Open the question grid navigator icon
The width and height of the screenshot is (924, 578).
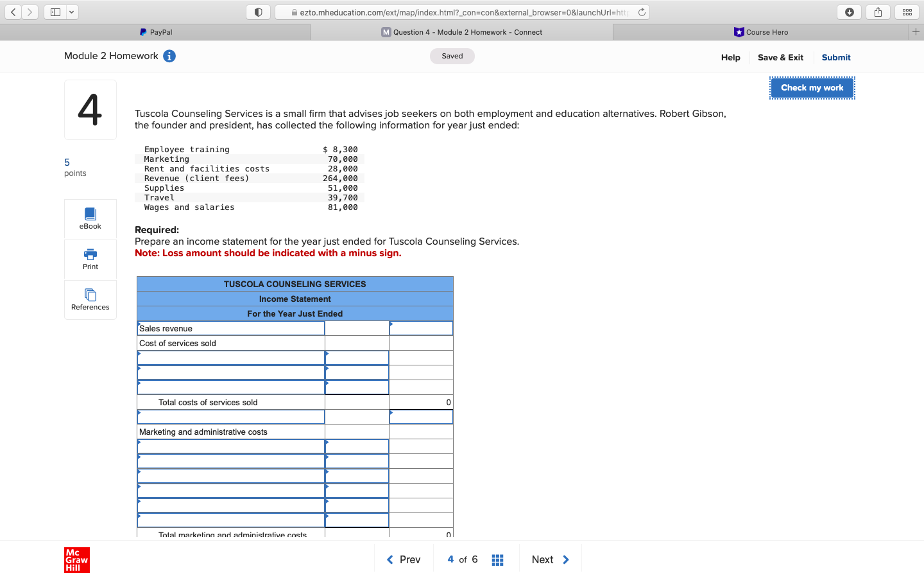pos(497,560)
